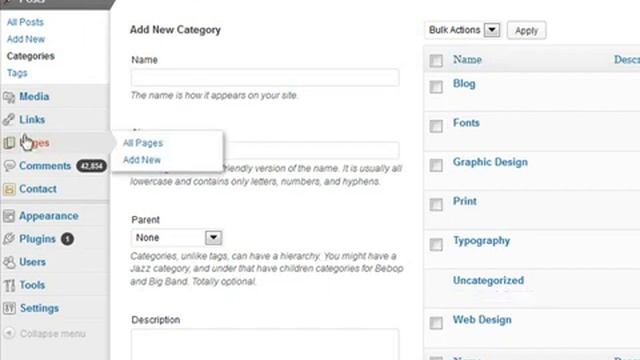The height and width of the screenshot is (360, 640).
Task: Open the Typography category link
Action: pyautogui.click(x=482, y=241)
